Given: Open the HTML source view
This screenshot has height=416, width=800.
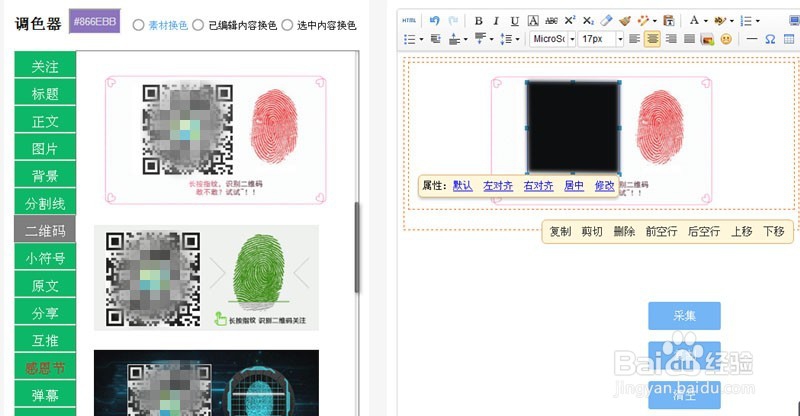Looking at the screenshot, I should pos(409,21).
